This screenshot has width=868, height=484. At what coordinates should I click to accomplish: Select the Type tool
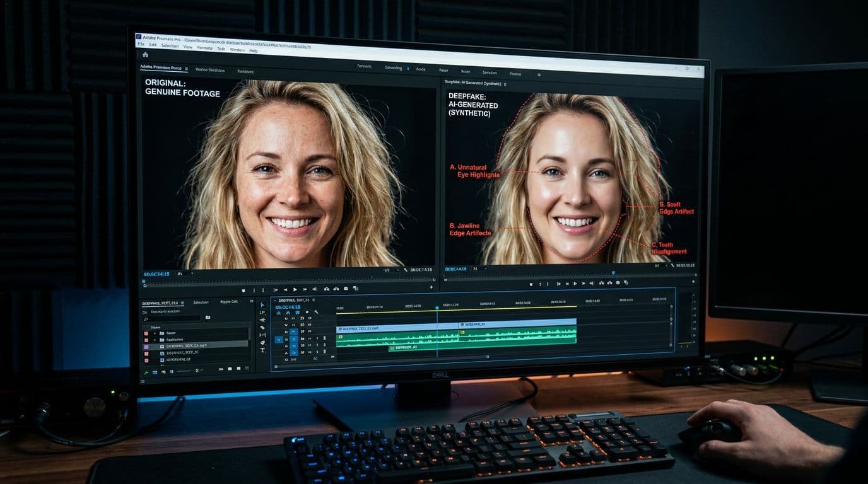[x=262, y=350]
